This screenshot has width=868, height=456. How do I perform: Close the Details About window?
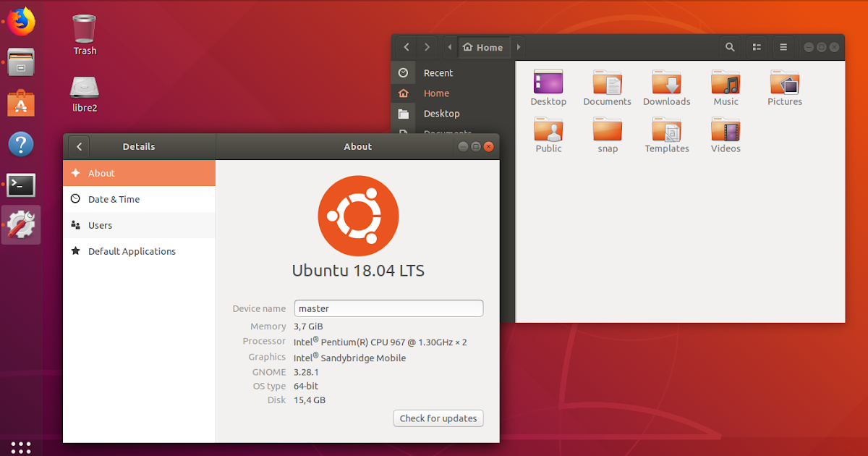[x=489, y=146]
